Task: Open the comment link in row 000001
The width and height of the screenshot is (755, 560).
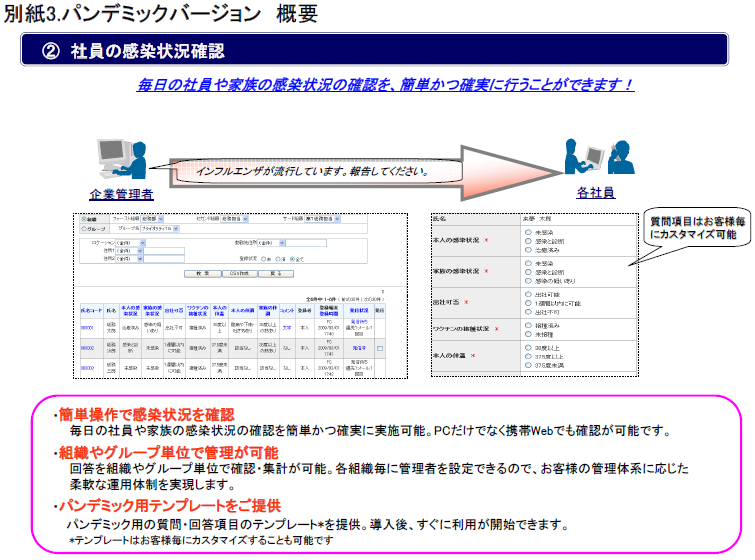Action: [286, 328]
